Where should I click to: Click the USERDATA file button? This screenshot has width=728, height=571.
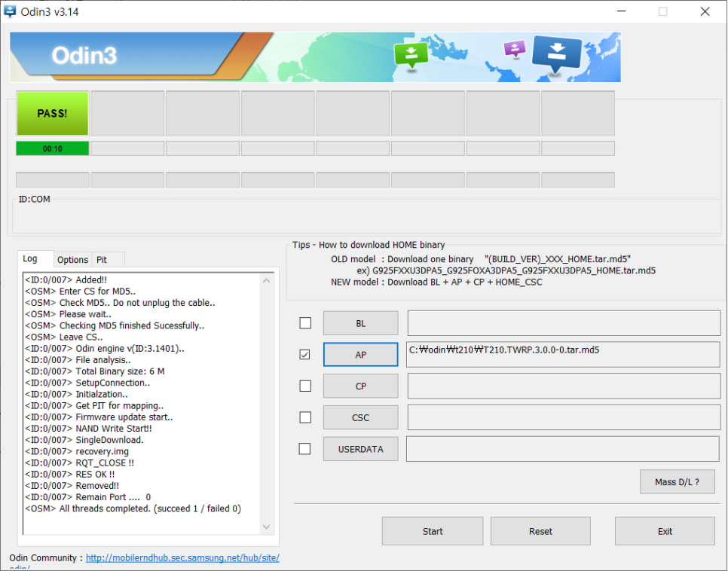coord(361,449)
